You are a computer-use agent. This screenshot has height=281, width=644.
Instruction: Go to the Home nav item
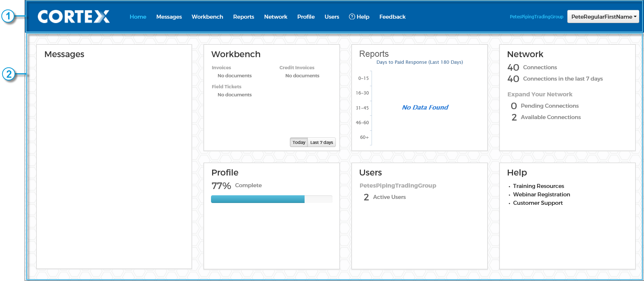138,17
